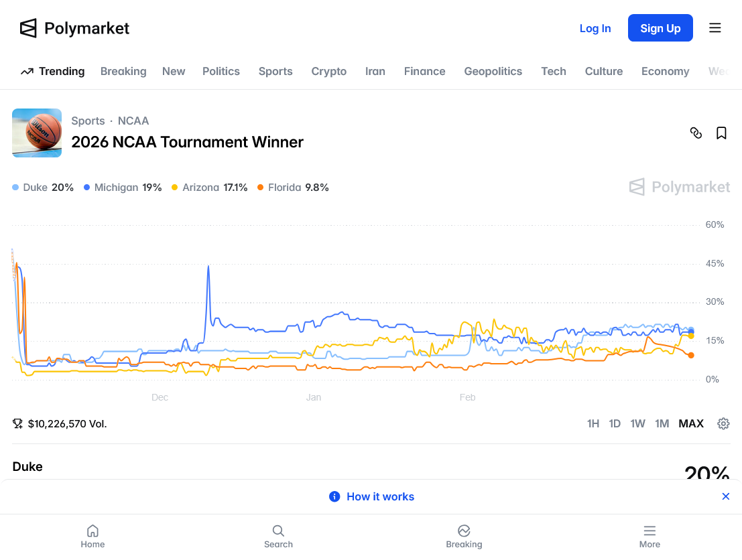Choose the 1M chart range
742x560 pixels.
pos(662,423)
